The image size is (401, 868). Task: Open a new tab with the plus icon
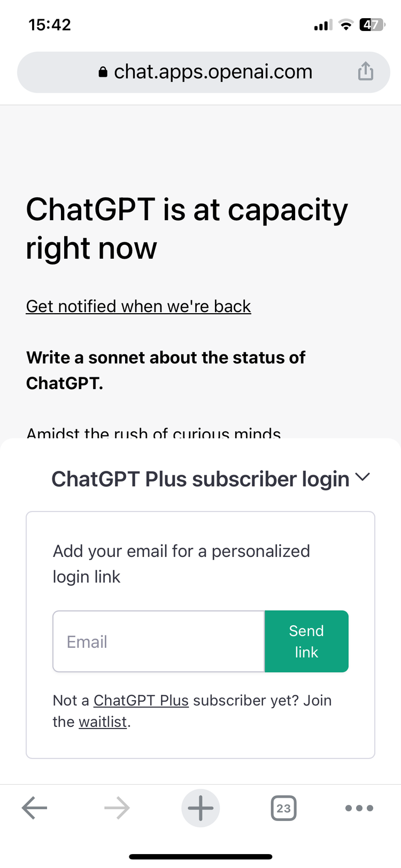(x=200, y=808)
